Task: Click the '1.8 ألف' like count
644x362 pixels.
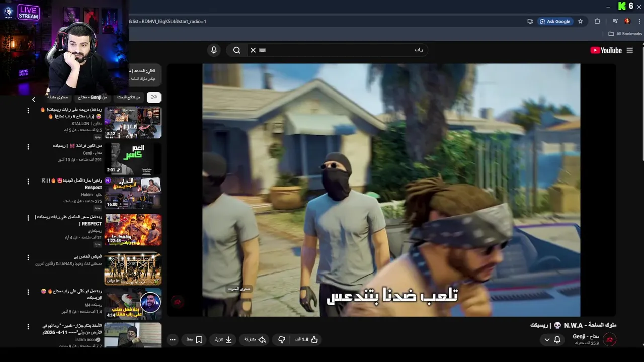Action: 301,340
